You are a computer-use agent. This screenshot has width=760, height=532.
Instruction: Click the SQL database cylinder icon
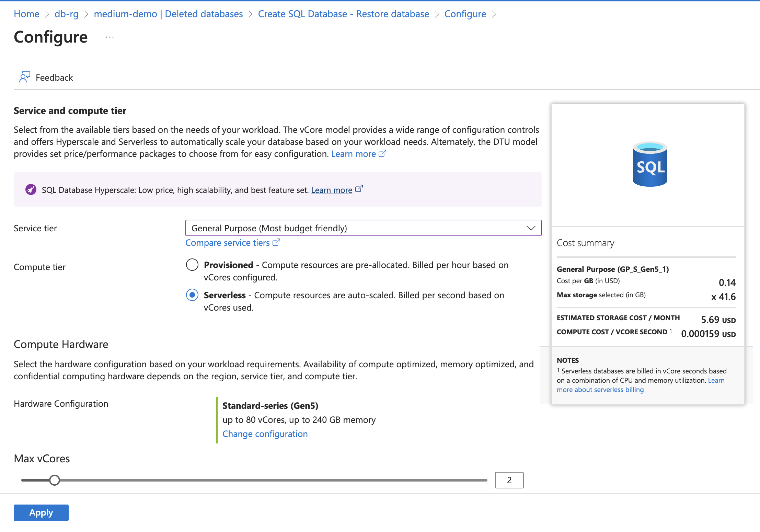click(649, 164)
